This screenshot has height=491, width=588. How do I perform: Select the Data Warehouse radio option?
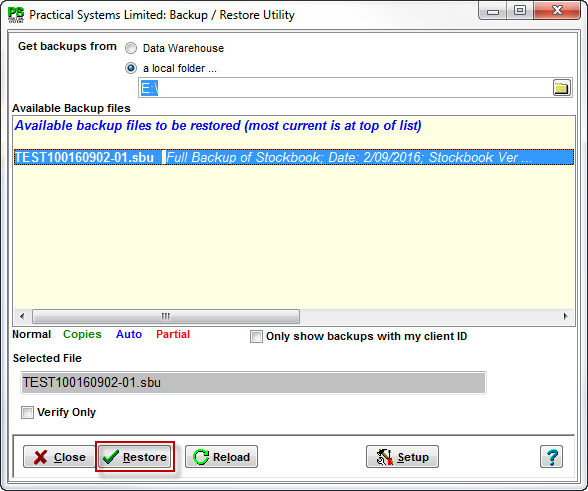tap(131, 48)
